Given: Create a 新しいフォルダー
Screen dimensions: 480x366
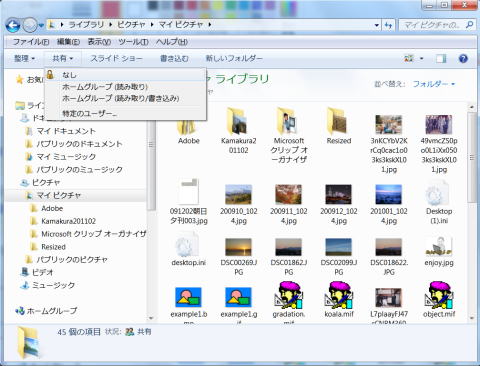Looking at the screenshot, I should (234, 59).
